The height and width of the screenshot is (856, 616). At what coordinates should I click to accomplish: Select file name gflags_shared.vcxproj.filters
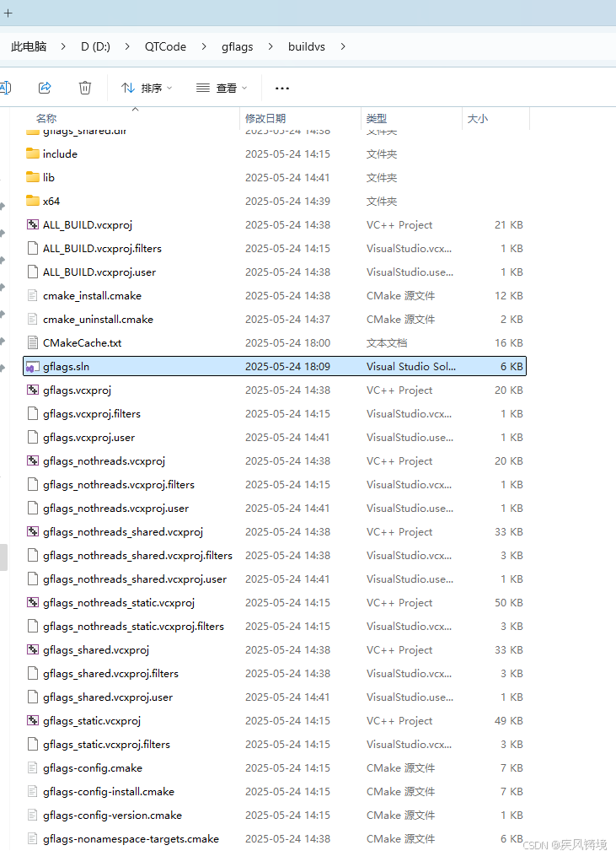110,674
